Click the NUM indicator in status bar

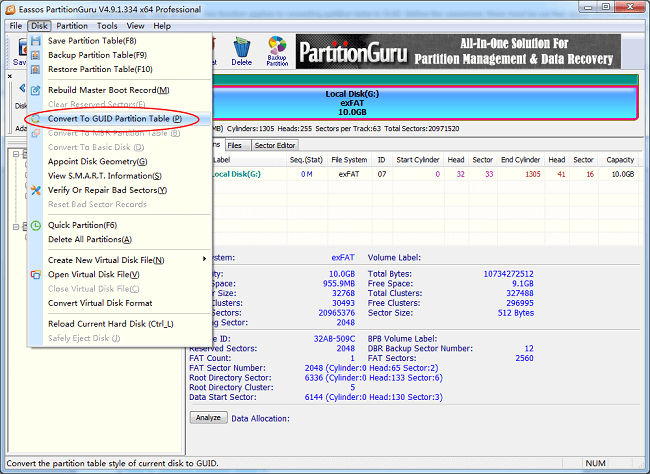[595, 463]
